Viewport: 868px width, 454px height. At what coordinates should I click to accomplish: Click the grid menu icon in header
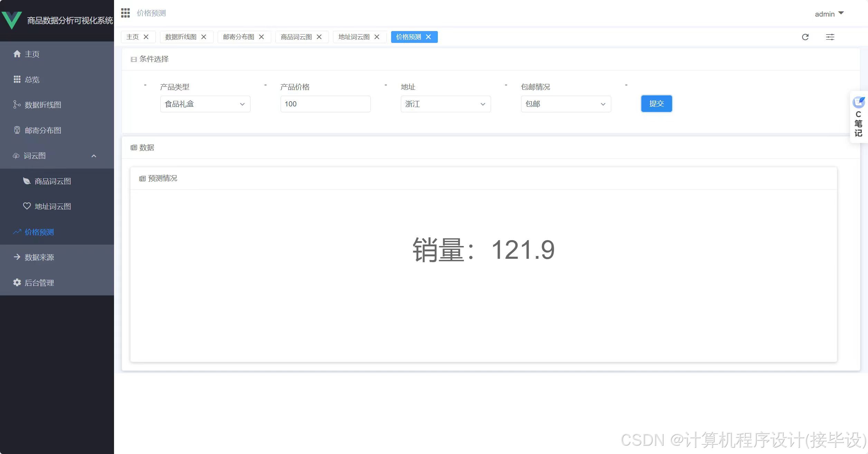(x=125, y=13)
